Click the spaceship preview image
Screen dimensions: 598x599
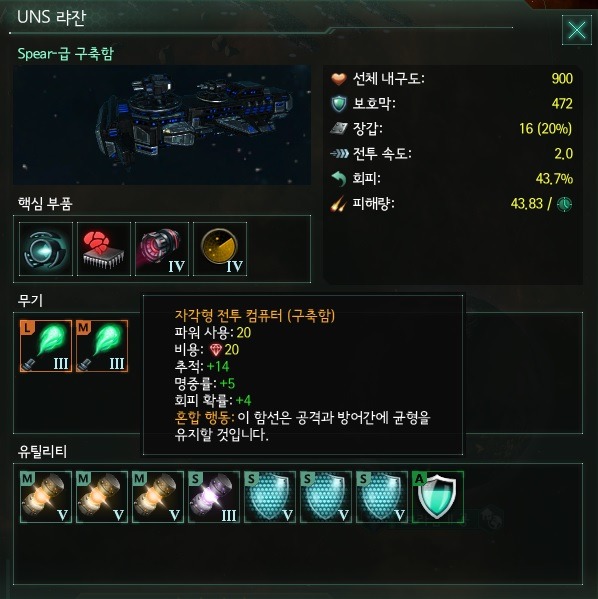coord(162,125)
